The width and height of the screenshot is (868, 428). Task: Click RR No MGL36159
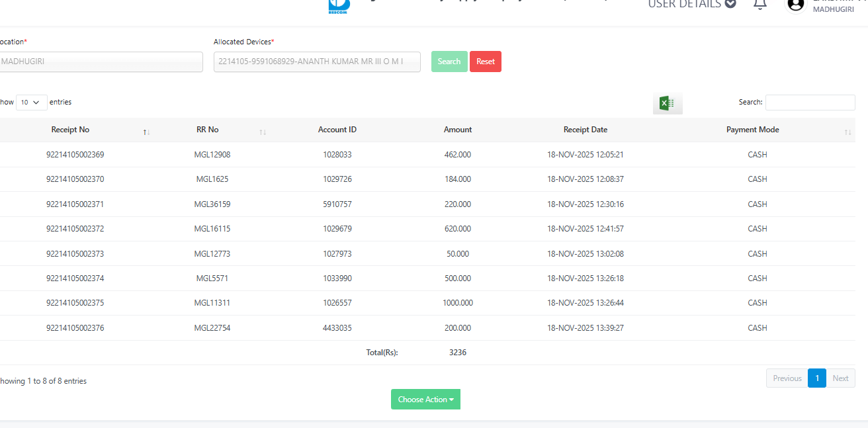tap(212, 204)
